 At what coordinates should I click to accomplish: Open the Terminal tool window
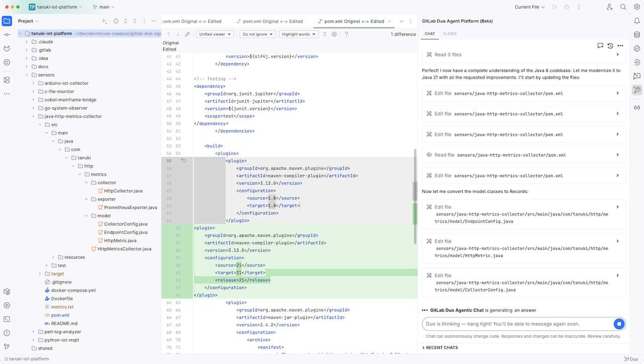pyautogui.click(x=7, y=319)
